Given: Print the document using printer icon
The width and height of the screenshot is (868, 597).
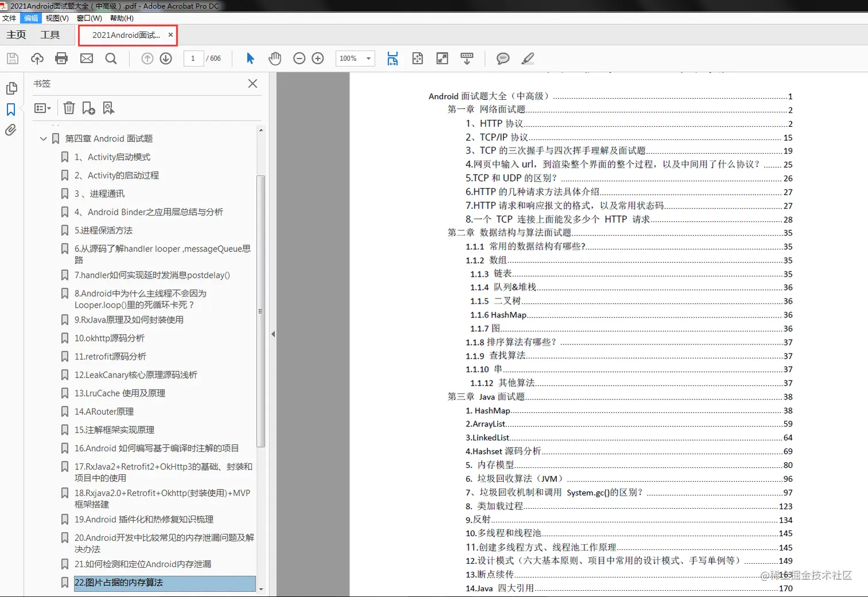Looking at the screenshot, I should point(61,59).
